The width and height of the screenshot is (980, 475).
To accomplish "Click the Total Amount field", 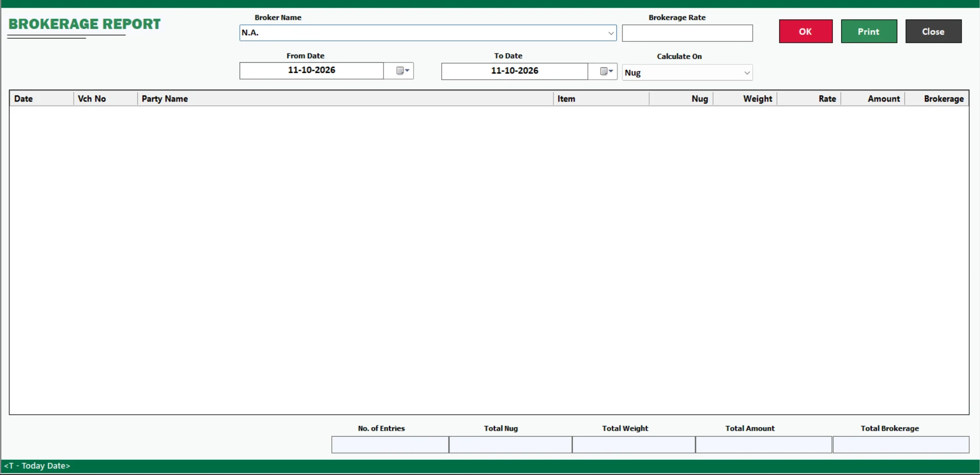I will click(x=764, y=444).
